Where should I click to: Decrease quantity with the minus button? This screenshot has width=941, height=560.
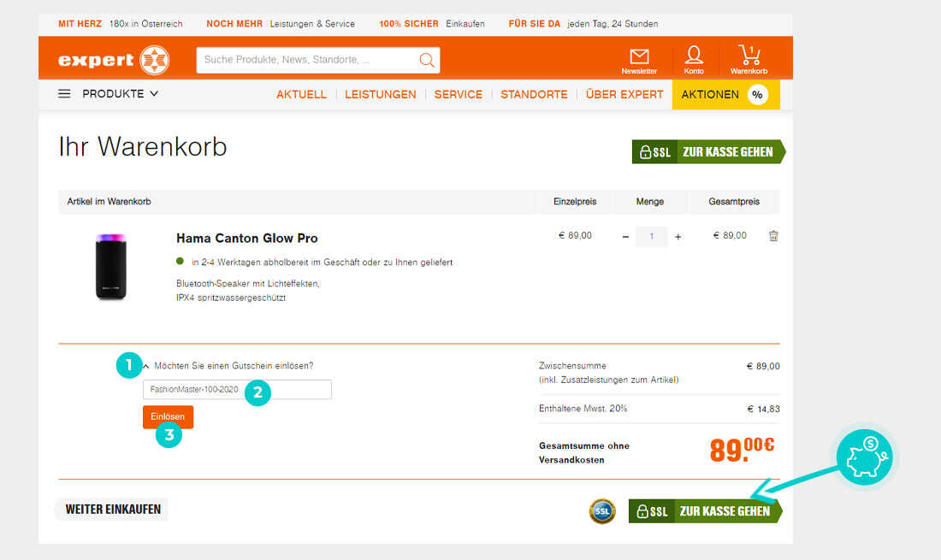[625, 237]
